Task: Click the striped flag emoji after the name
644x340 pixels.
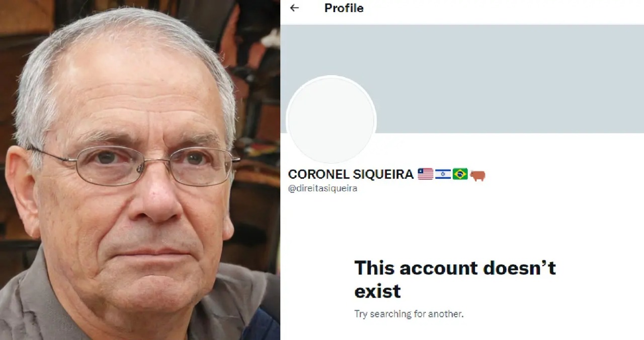Action: click(x=425, y=174)
